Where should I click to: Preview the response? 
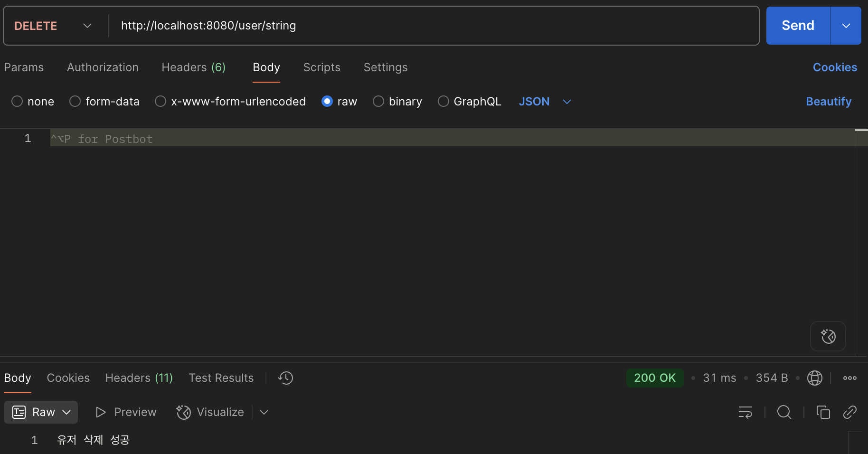coord(126,412)
